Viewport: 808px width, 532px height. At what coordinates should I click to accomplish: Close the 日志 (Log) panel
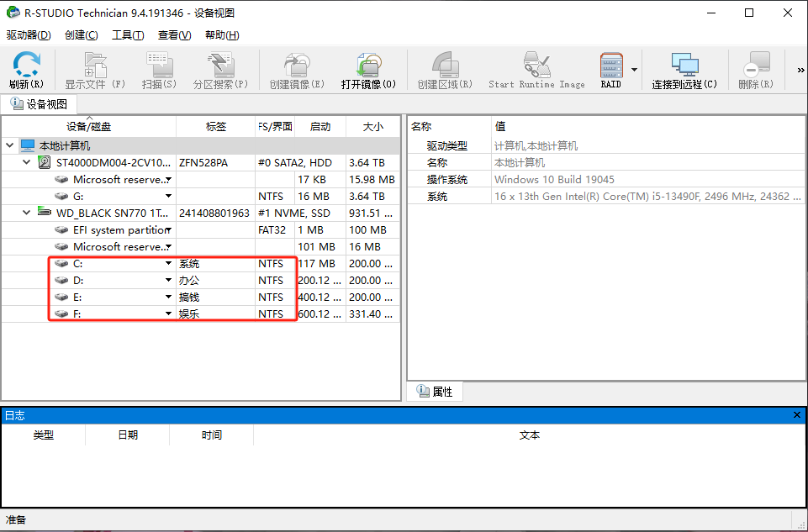[796, 414]
